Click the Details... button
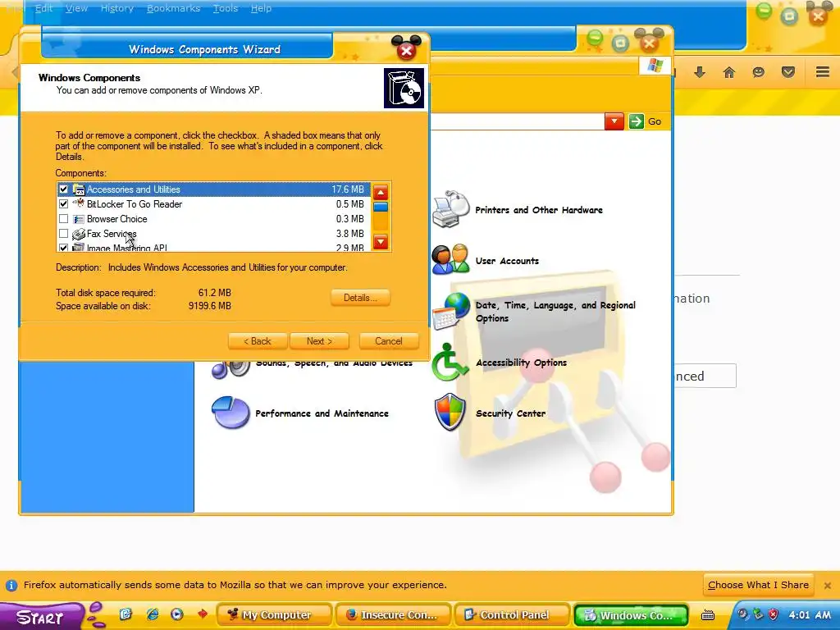Image resolution: width=840 pixels, height=630 pixels. (360, 298)
